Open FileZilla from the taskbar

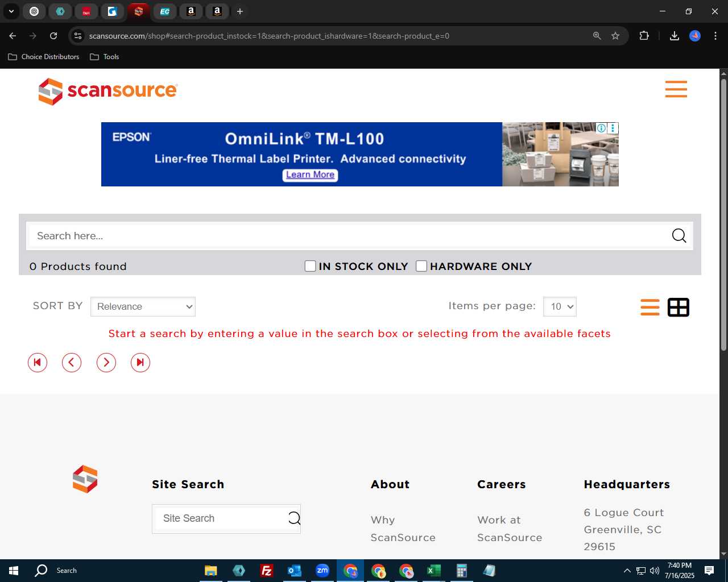click(x=266, y=571)
